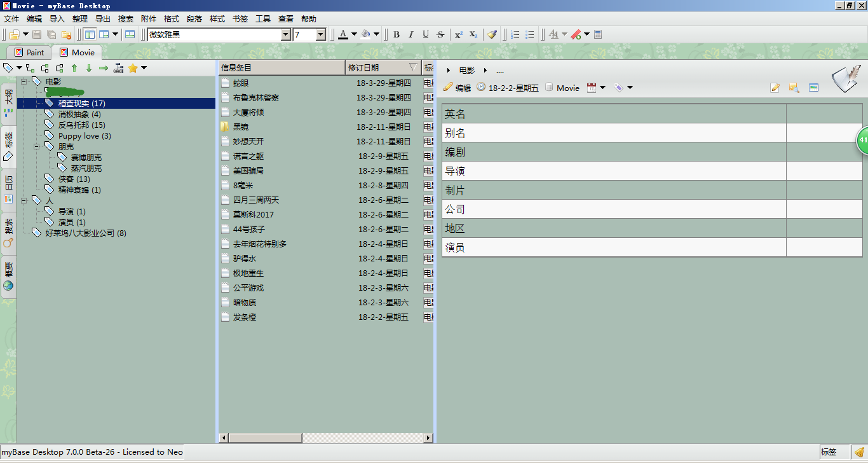Click the Save floppy disk icon
The image size is (868, 463).
tap(37, 34)
